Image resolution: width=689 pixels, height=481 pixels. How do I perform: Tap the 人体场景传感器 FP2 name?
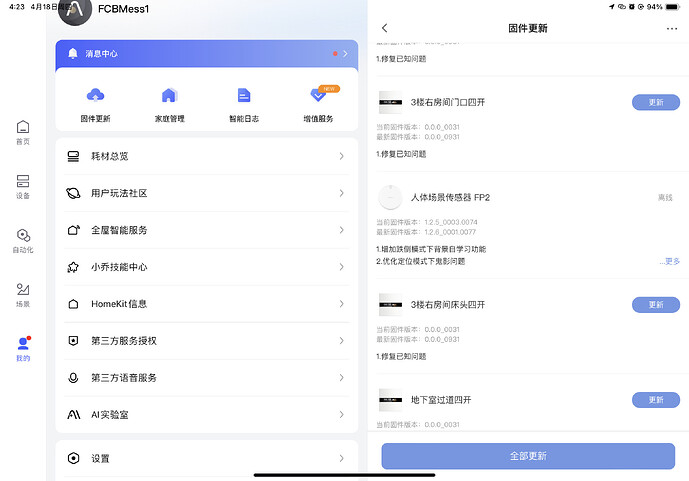[x=450, y=198]
